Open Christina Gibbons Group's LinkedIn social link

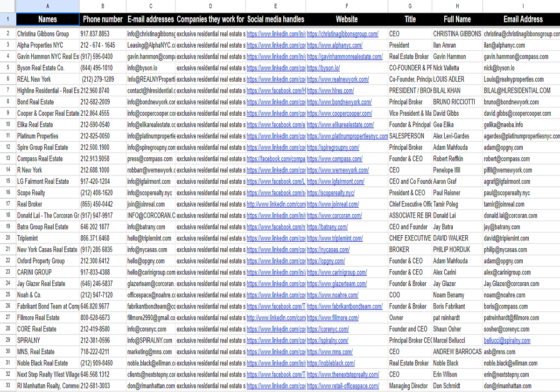click(x=276, y=34)
